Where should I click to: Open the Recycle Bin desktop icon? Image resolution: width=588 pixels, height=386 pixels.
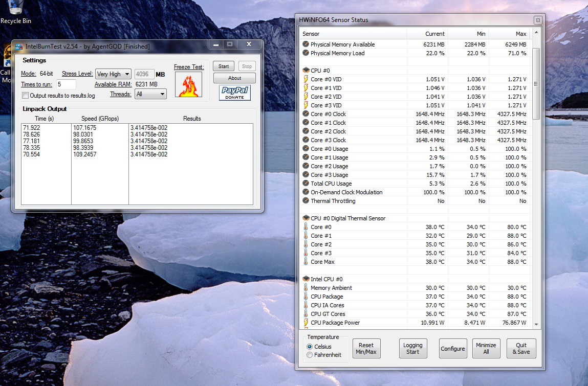coord(16,12)
